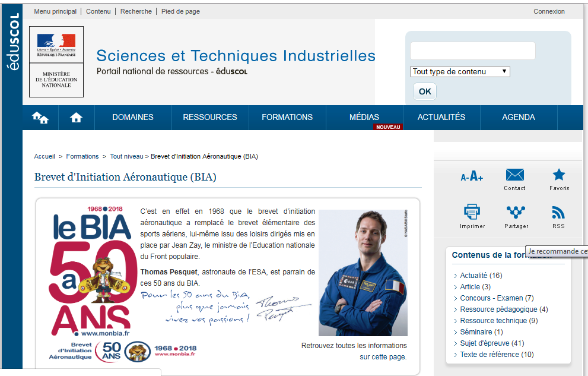Open Concours - Examen (7) list
The height and width of the screenshot is (376, 588).
tap(497, 298)
